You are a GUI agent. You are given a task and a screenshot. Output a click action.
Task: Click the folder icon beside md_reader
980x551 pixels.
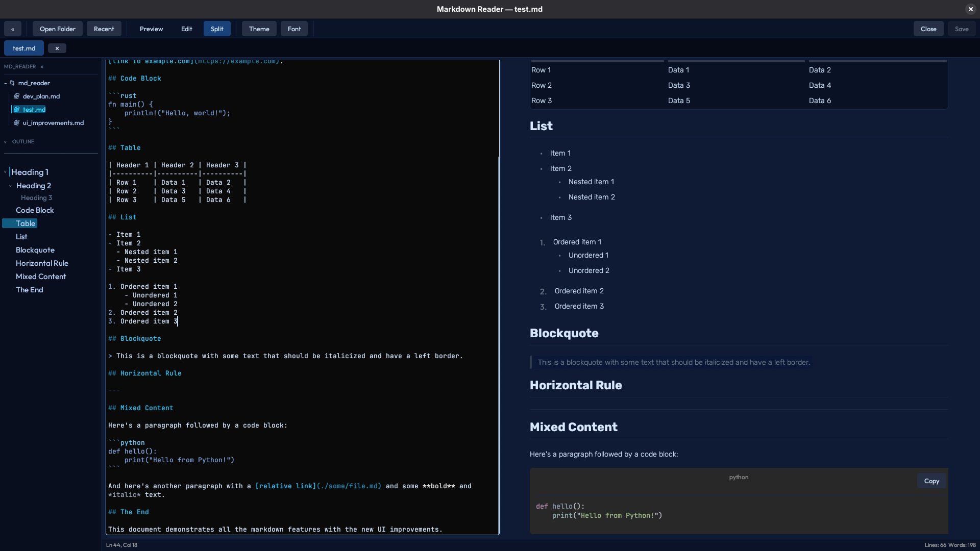[x=11, y=83]
